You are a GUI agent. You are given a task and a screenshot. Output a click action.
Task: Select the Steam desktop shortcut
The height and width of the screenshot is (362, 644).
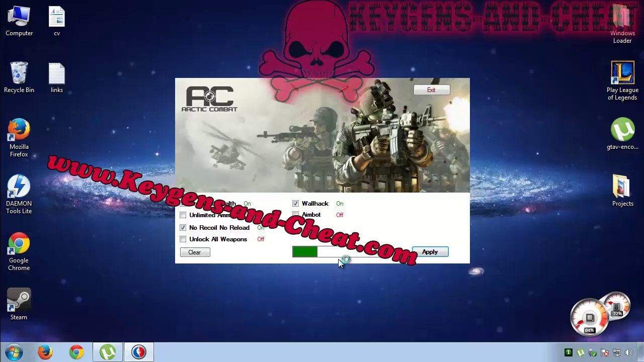point(19,304)
